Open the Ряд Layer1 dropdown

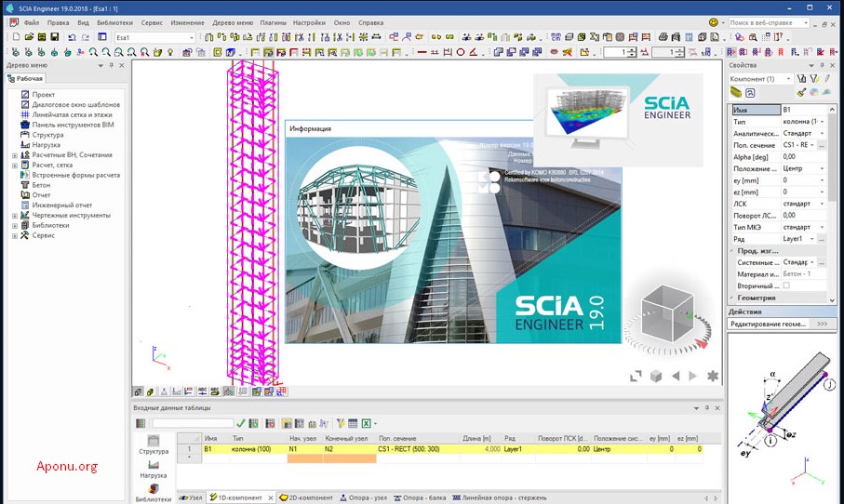click(x=812, y=238)
